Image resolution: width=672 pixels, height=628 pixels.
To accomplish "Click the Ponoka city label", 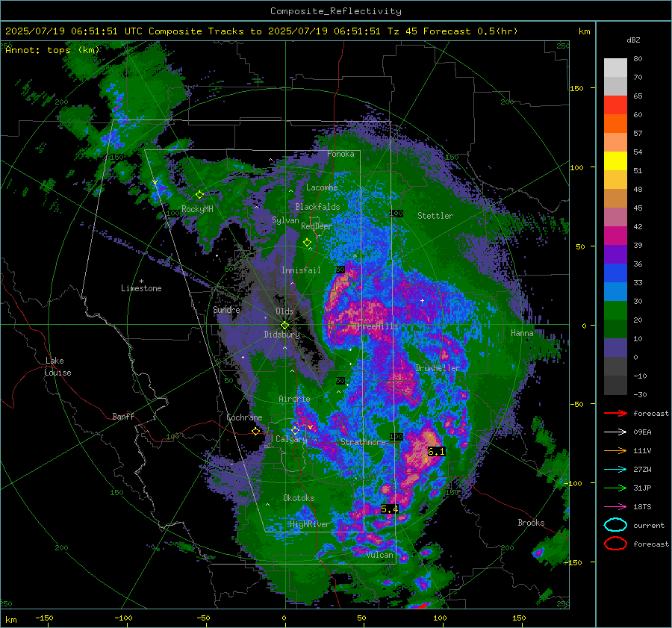I will coord(340,154).
